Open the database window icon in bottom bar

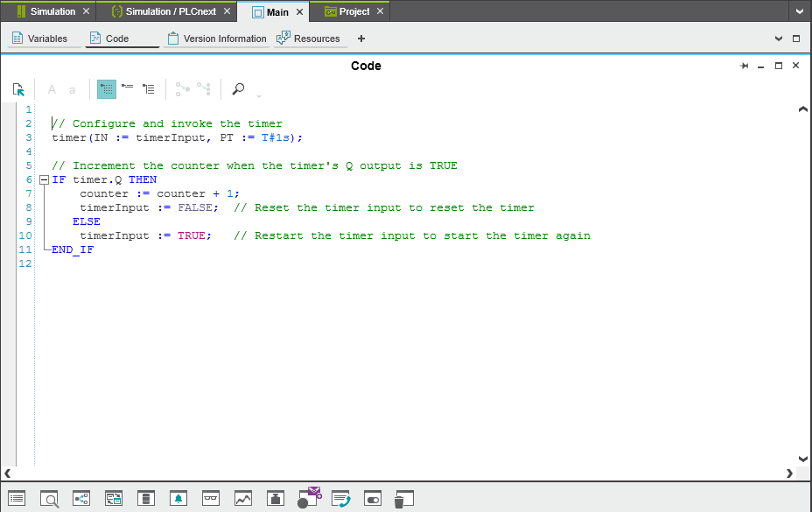[x=146, y=499]
